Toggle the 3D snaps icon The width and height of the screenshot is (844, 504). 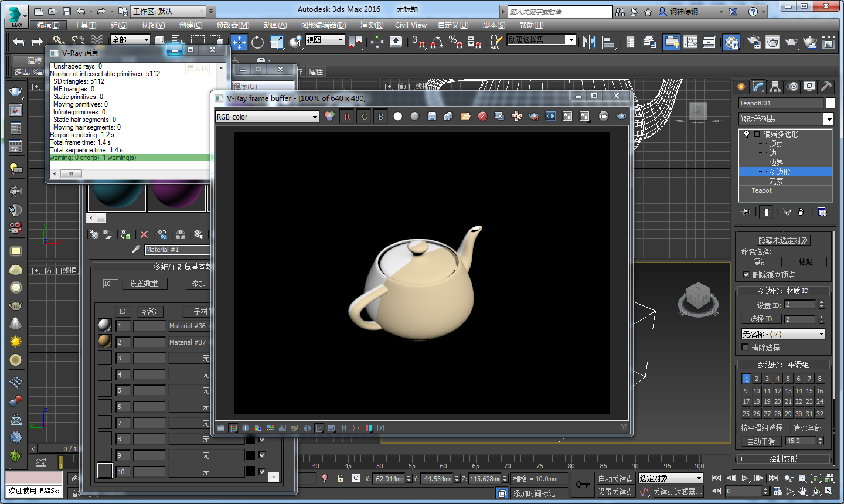[418, 42]
